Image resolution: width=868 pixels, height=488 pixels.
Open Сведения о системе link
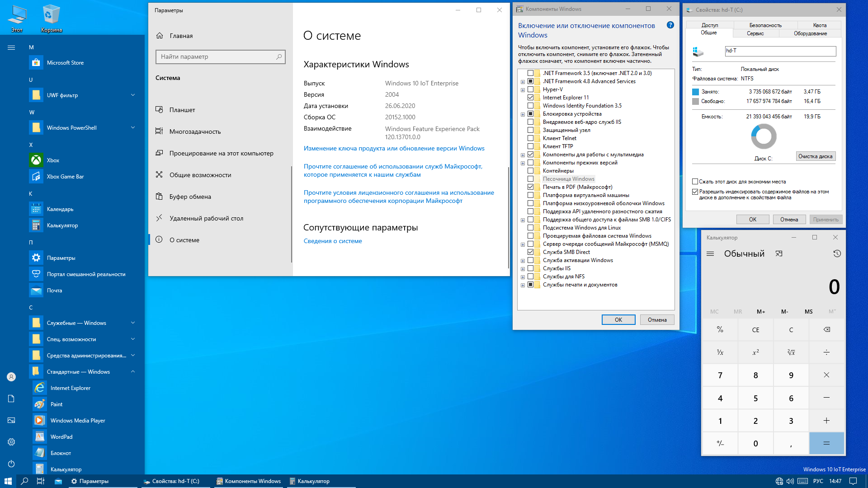333,241
